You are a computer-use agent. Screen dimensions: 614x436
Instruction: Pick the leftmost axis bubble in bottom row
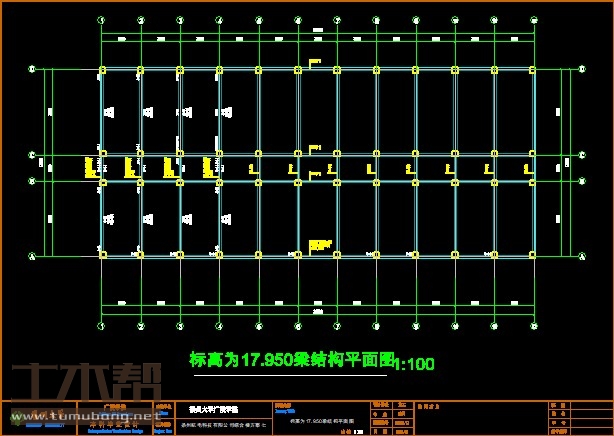click(101, 325)
